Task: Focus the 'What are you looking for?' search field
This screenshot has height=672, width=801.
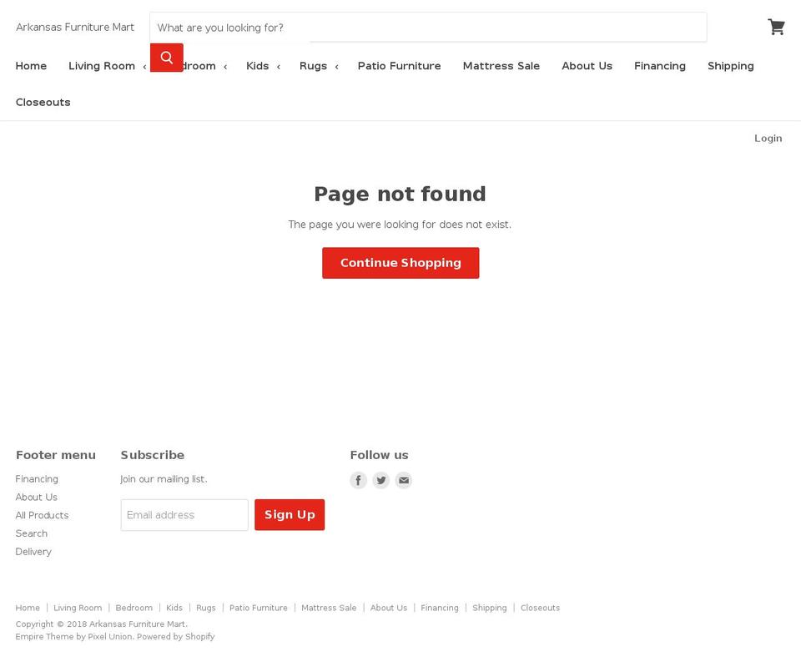Action: coord(428,28)
